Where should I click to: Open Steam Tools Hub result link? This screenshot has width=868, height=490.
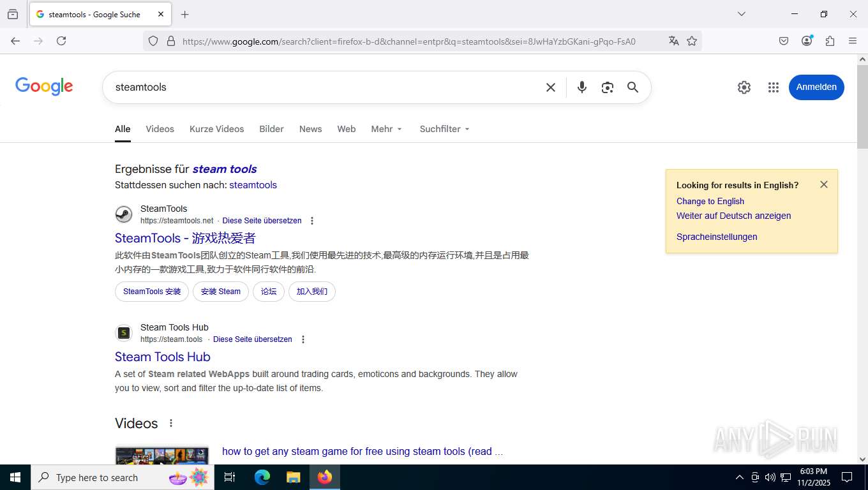click(x=163, y=357)
